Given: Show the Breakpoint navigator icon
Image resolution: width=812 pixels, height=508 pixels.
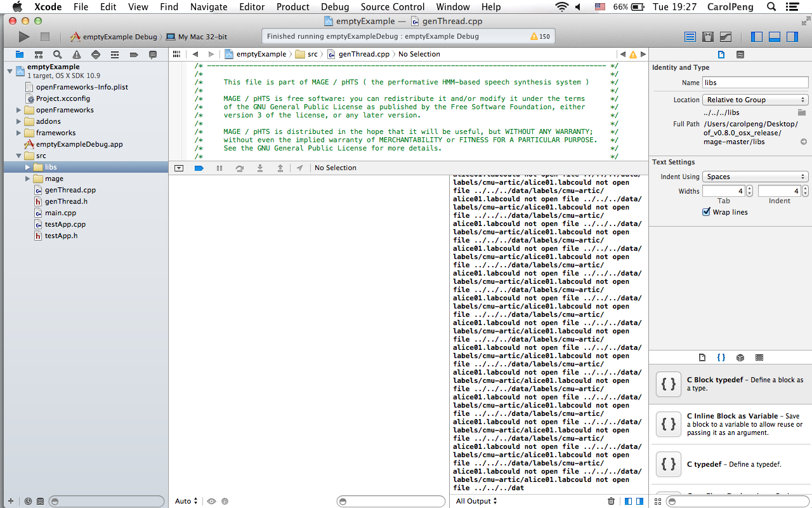Looking at the screenshot, I should click(x=134, y=55).
